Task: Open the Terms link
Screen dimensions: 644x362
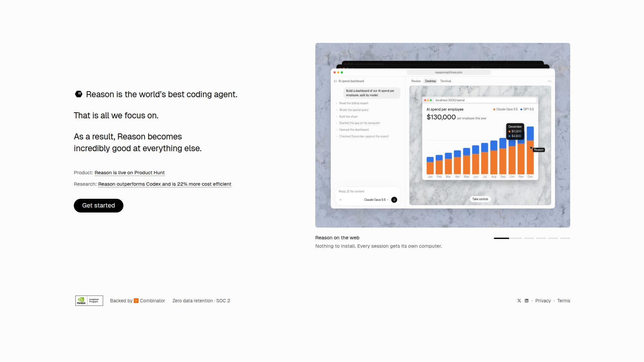Action: click(563, 301)
